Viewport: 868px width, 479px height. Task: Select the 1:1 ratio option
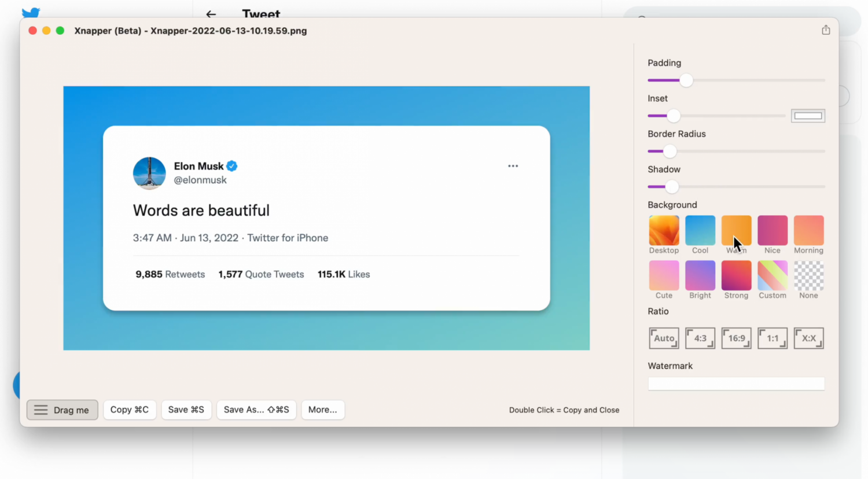(x=773, y=338)
